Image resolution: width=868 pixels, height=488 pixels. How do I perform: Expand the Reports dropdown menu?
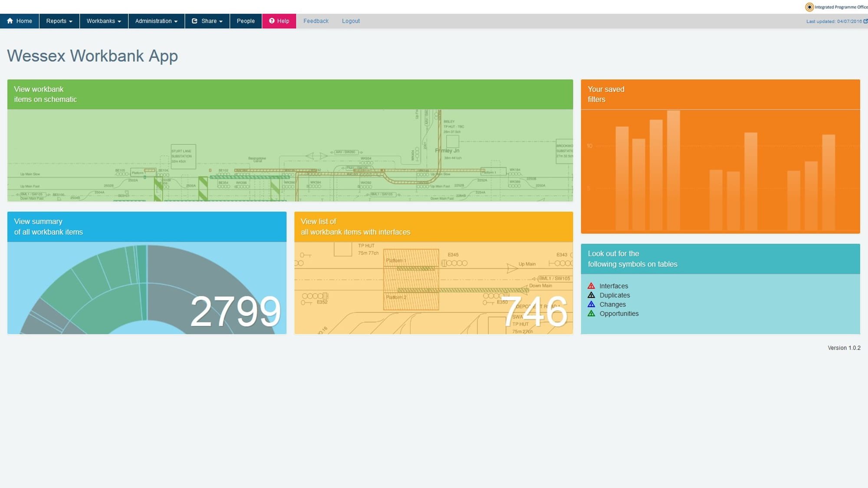click(59, 21)
